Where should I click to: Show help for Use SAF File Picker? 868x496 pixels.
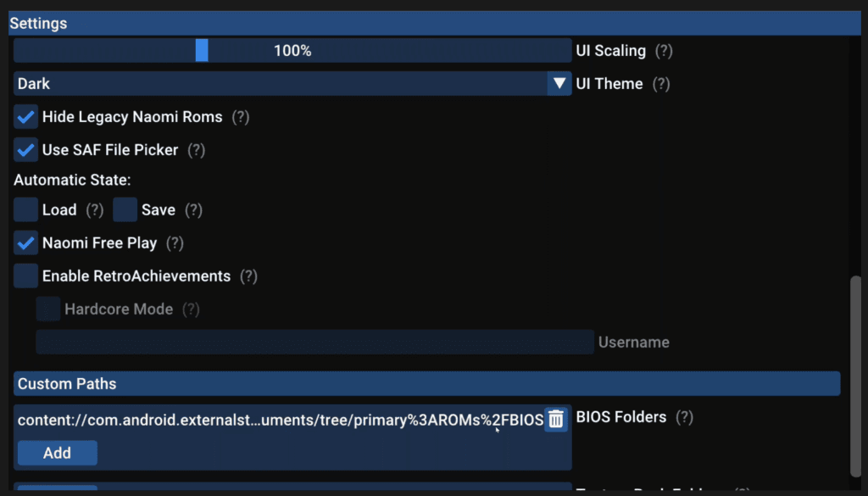(196, 150)
